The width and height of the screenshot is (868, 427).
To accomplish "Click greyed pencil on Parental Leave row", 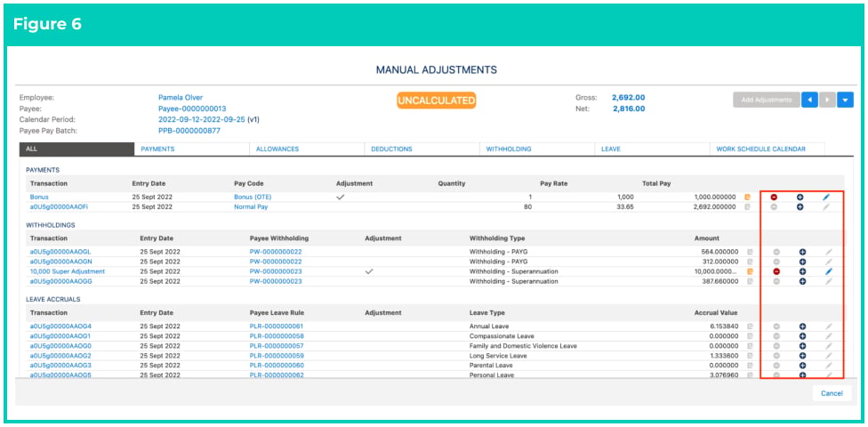I will [x=829, y=366].
